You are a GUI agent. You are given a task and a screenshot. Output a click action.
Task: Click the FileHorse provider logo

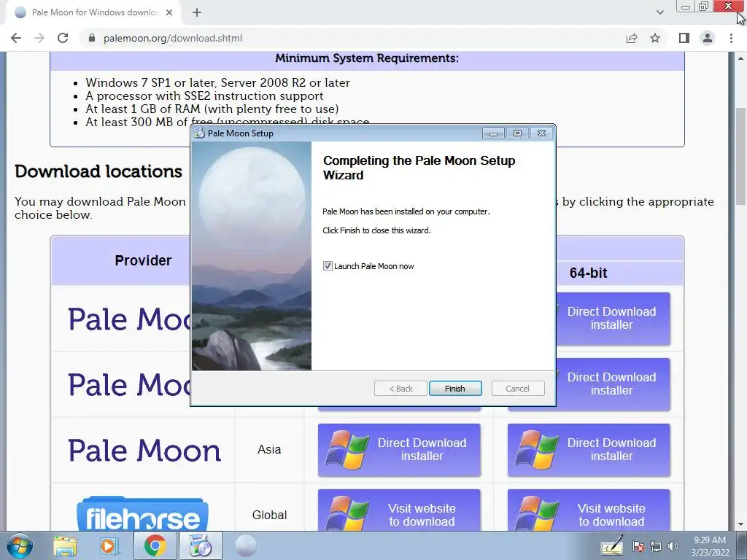[142, 514]
